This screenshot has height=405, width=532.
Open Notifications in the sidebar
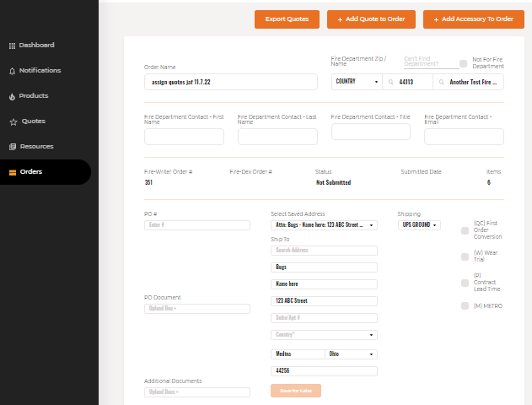[40, 70]
